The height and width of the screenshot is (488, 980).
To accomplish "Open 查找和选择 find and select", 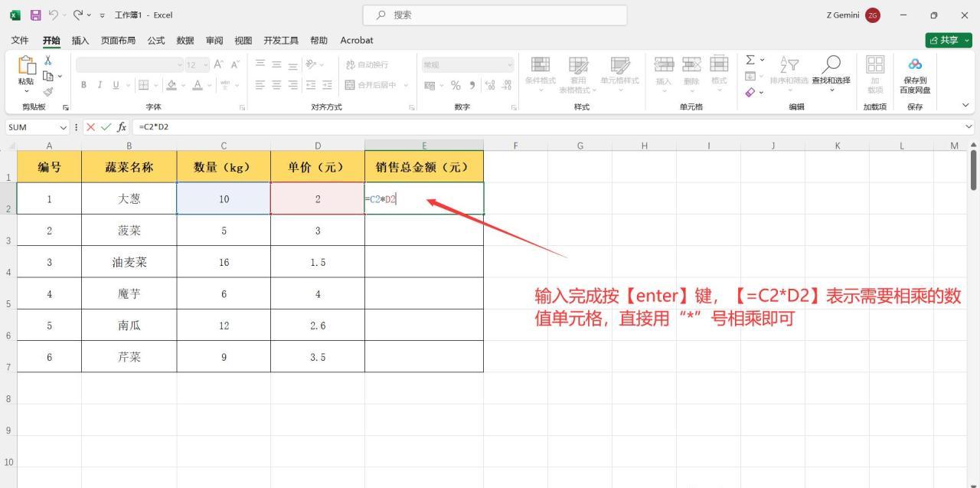I will (831, 74).
